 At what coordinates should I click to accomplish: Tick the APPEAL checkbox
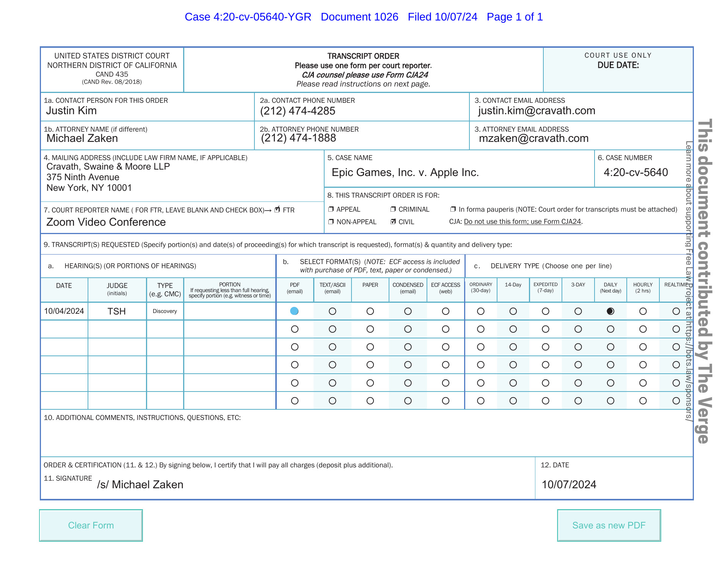(331, 209)
